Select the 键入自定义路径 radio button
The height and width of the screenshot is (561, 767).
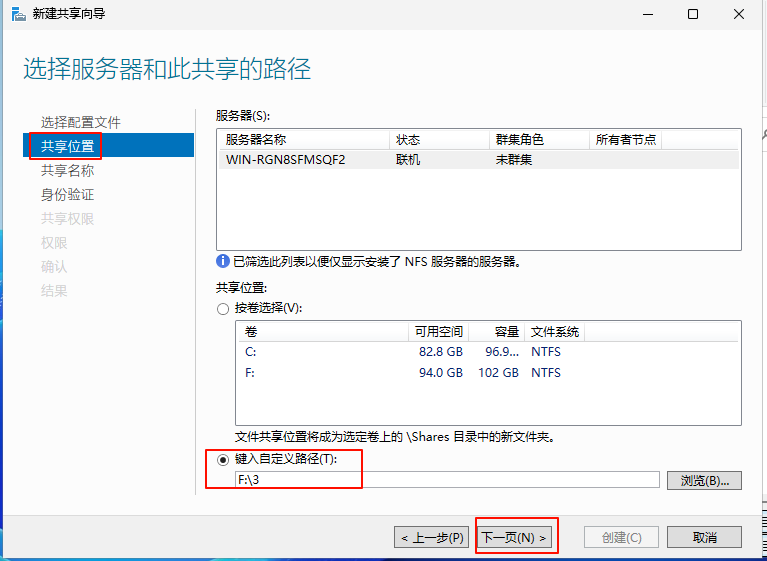point(223,459)
